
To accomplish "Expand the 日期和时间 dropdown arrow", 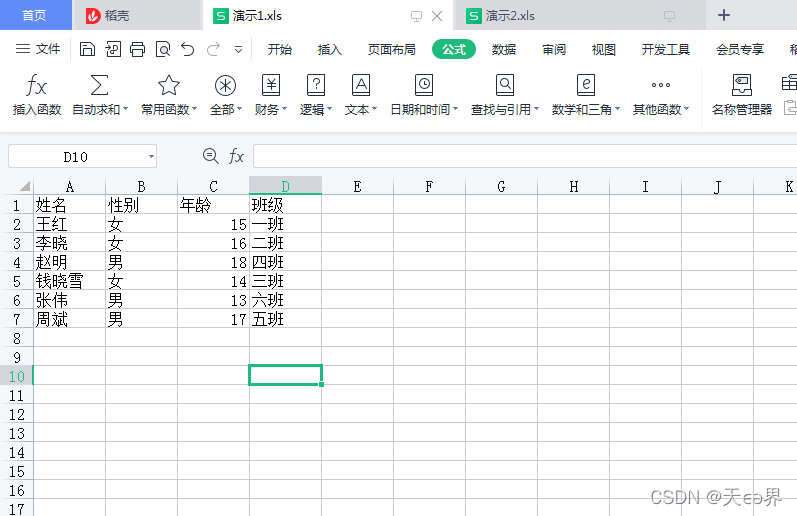I will pos(455,109).
